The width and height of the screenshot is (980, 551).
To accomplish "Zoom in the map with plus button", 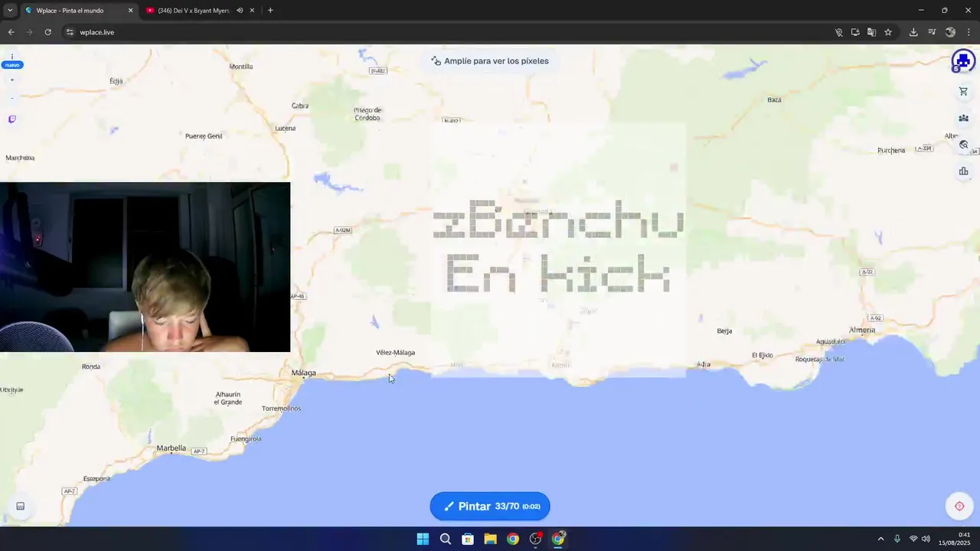I will [11, 80].
